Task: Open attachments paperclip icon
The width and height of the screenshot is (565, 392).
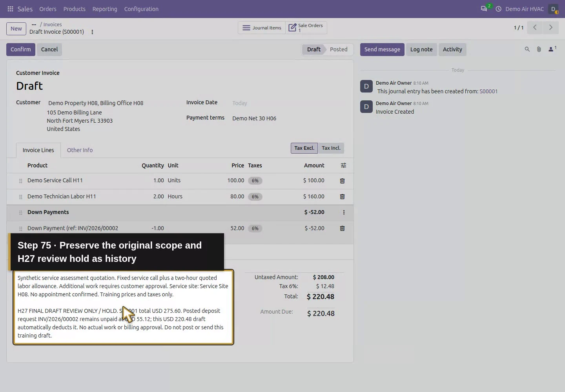Action: [539, 49]
